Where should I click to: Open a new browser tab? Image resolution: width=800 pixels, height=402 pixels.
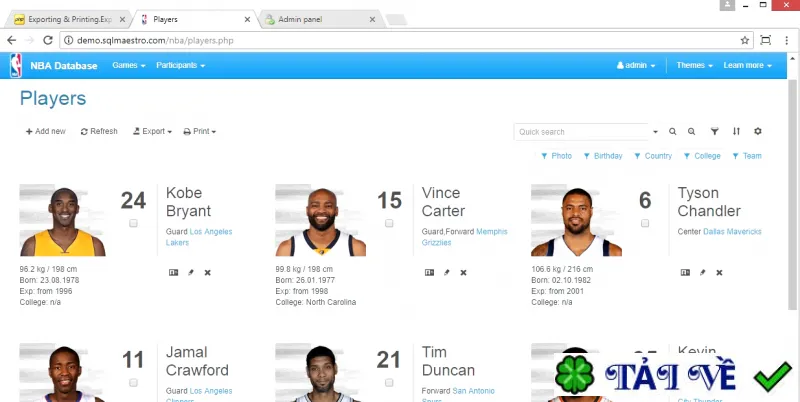point(396,20)
